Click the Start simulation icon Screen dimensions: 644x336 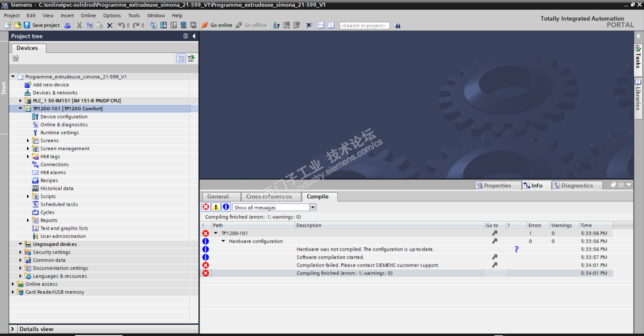183,25
